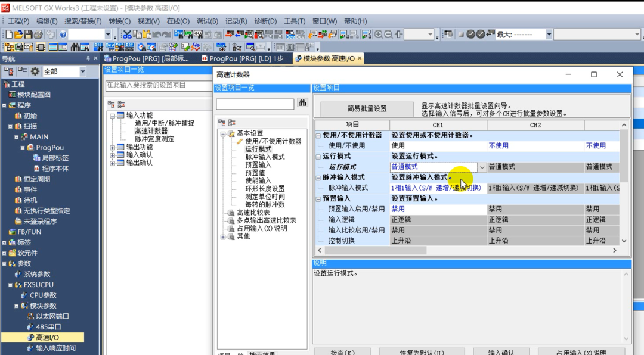Click the CH1 预置输入启用/禁用 value 禁用

pos(438,209)
